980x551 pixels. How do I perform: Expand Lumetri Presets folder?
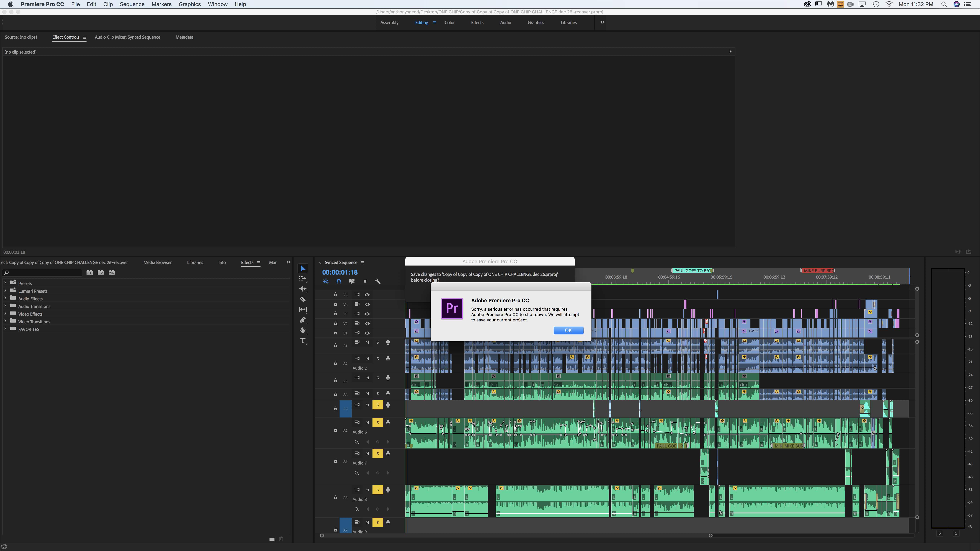click(5, 291)
